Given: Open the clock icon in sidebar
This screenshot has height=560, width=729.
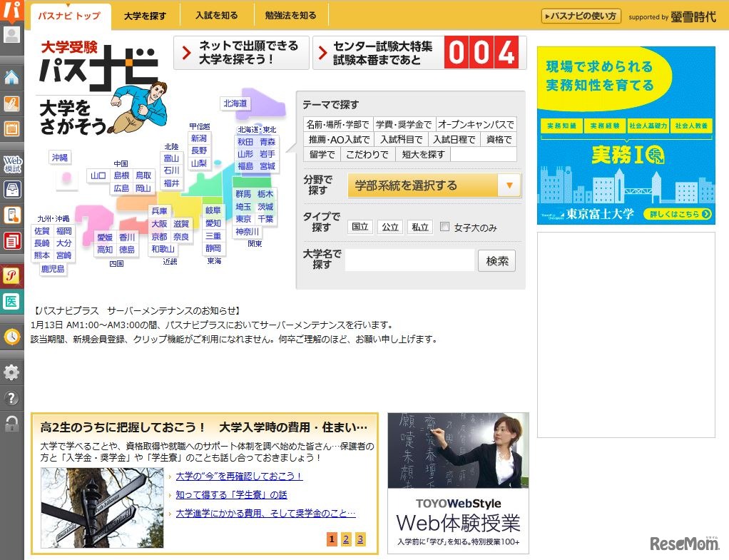Looking at the screenshot, I should click(x=11, y=337).
